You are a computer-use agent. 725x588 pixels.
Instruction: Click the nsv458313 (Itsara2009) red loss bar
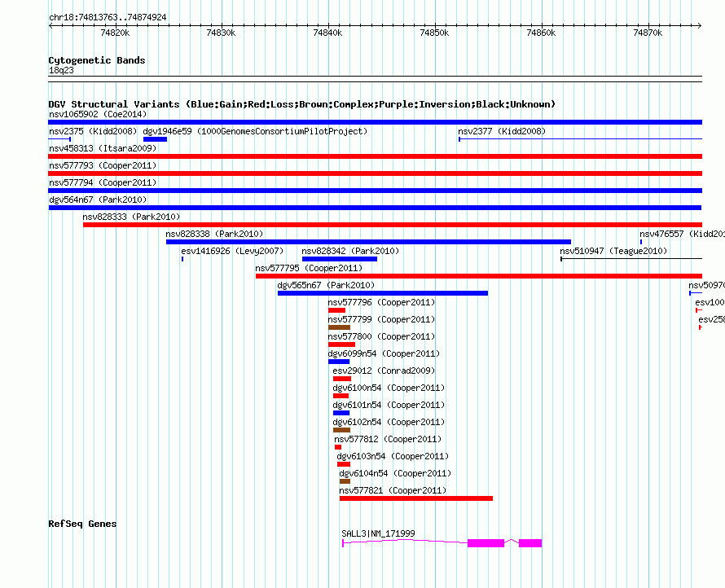coord(375,156)
